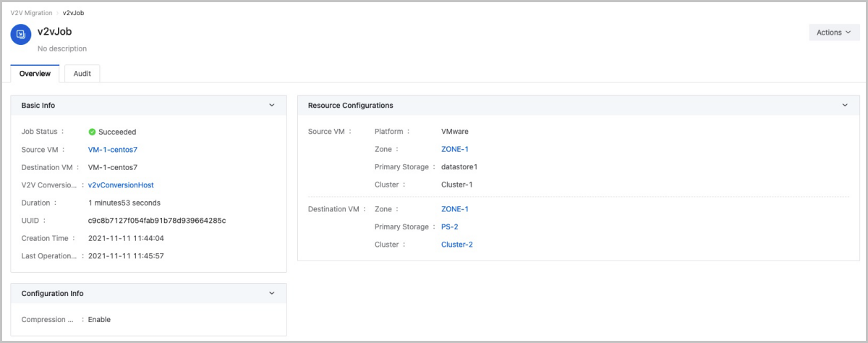Click the blue v2vJob migration icon

click(x=21, y=34)
